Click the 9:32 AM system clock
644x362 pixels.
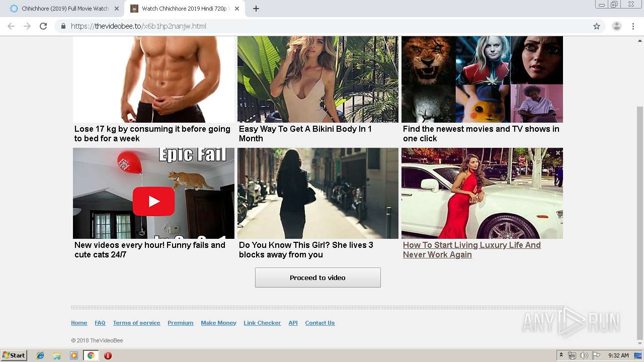point(618,355)
